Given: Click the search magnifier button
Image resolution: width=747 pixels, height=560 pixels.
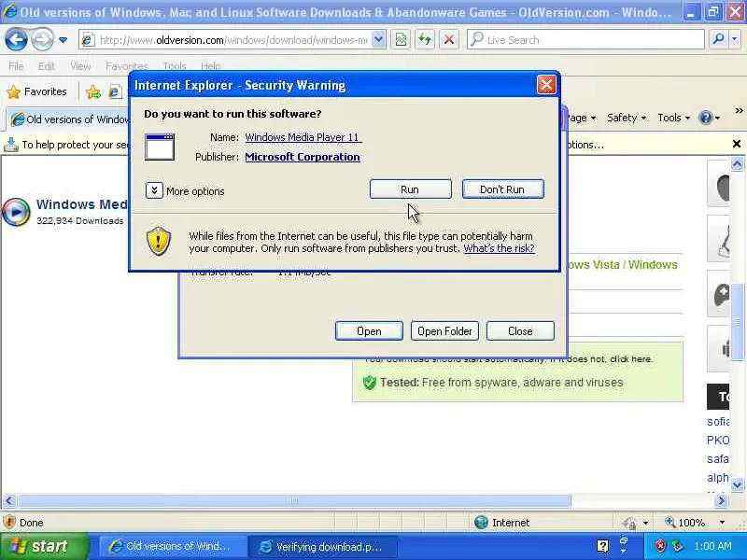Looking at the screenshot, I should pos(718,39).
